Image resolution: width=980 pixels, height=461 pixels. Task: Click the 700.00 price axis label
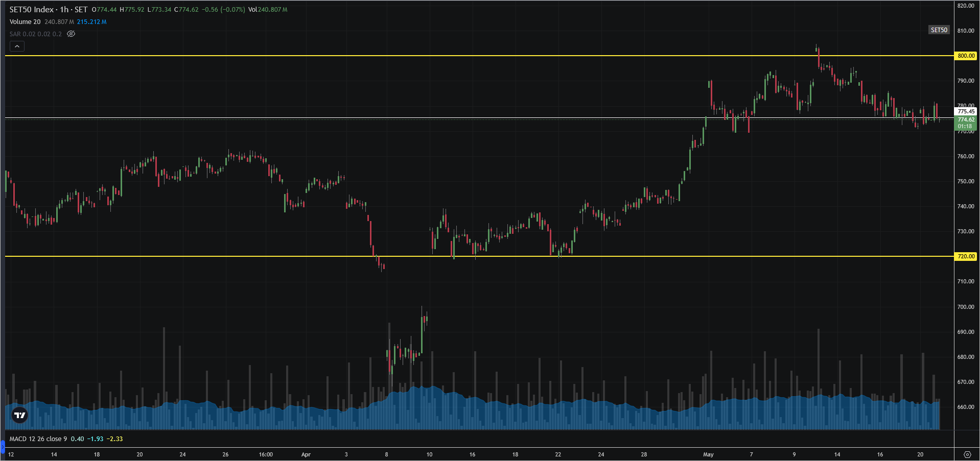(x=966, y=307)
